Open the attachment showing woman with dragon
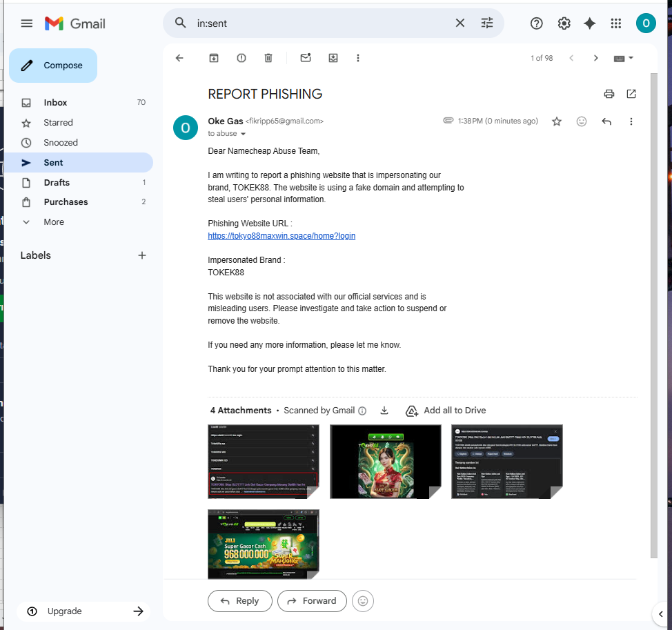The image size is (672, 630). (x=385, y=462)
